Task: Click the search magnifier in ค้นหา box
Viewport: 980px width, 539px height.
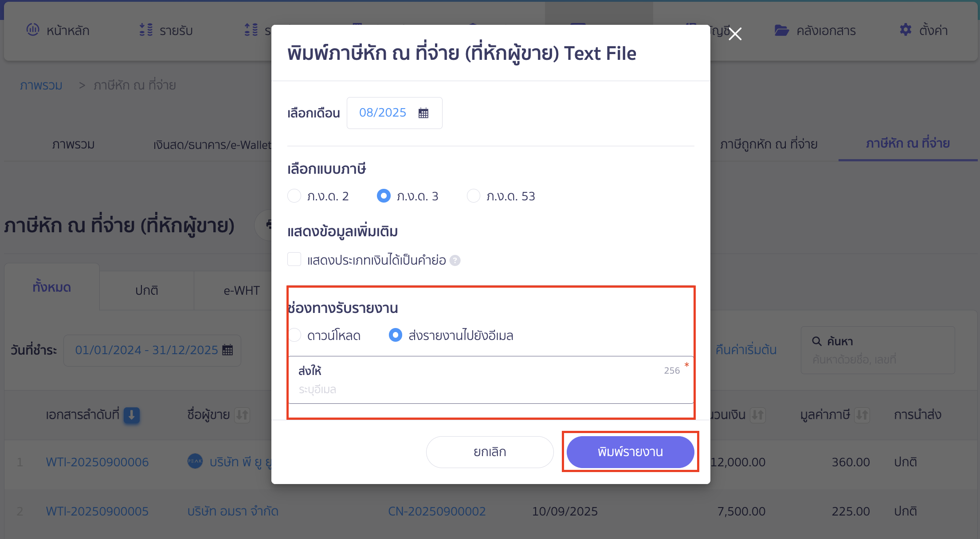Action: click(x=816, y=341)
